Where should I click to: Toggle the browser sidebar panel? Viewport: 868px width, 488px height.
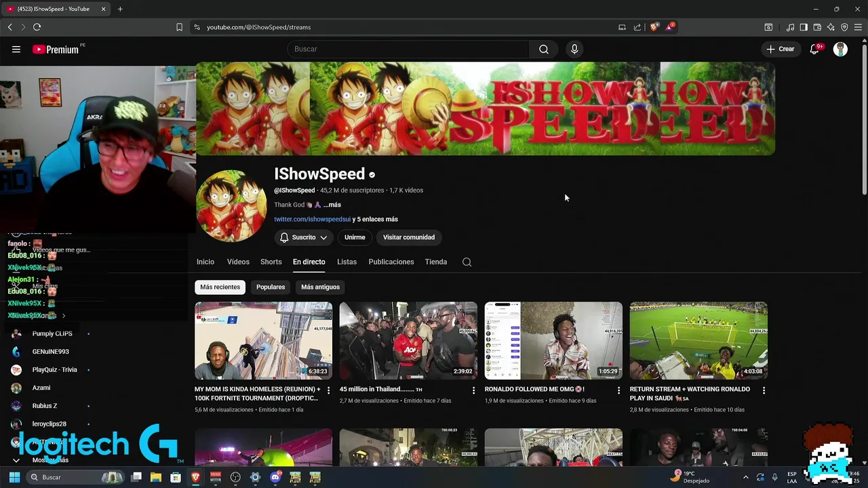coord(804,27)
